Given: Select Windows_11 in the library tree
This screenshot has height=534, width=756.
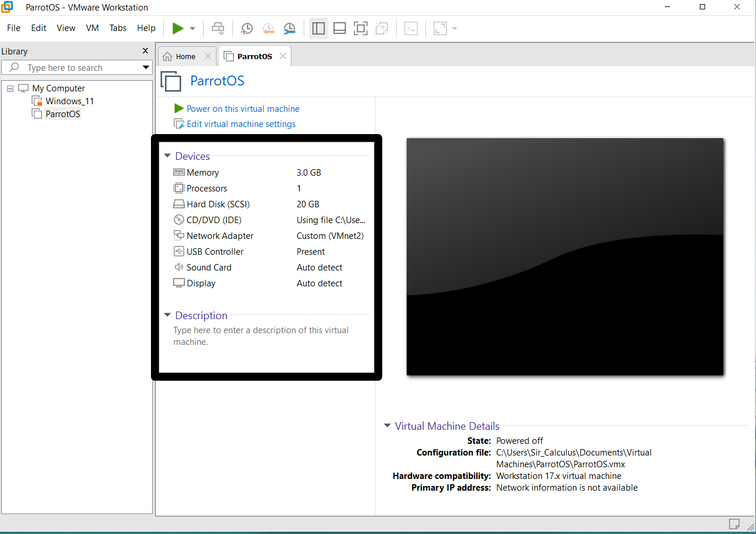Looking at the screenshot, I should tap(70, 101).
